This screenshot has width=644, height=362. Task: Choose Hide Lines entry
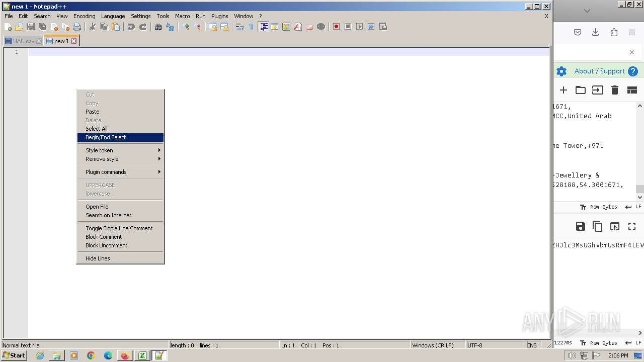tap(120, 258)
